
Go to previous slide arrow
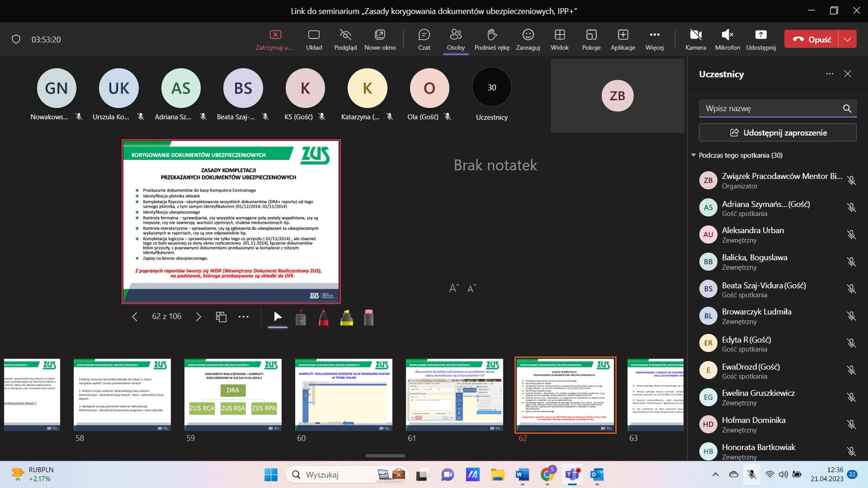(x=135, y=317)
